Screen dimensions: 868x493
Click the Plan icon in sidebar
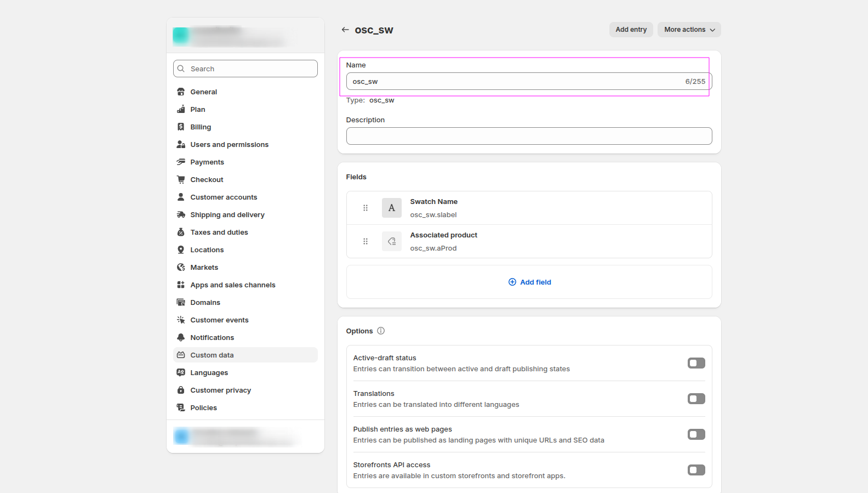(x=181, y=109)
